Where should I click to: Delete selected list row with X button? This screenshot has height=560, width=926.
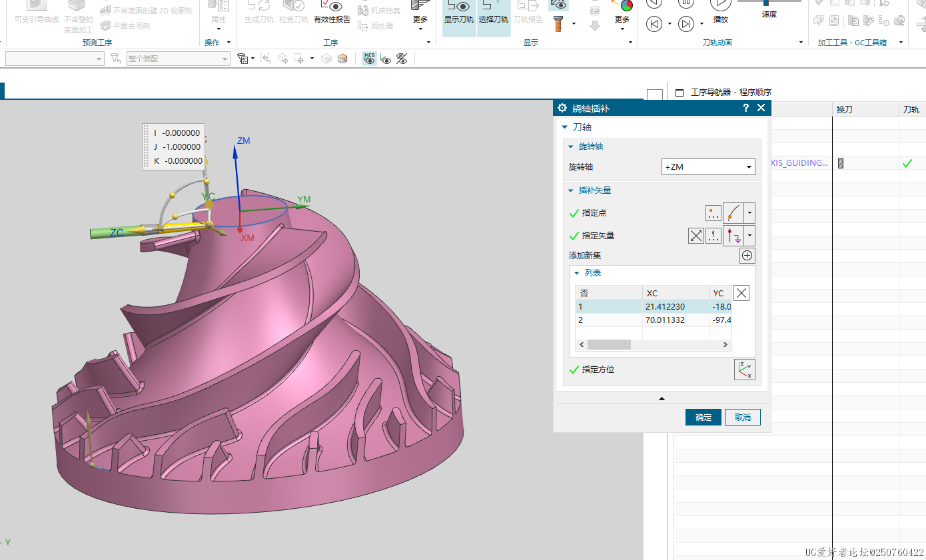click(x=741, y=293)
